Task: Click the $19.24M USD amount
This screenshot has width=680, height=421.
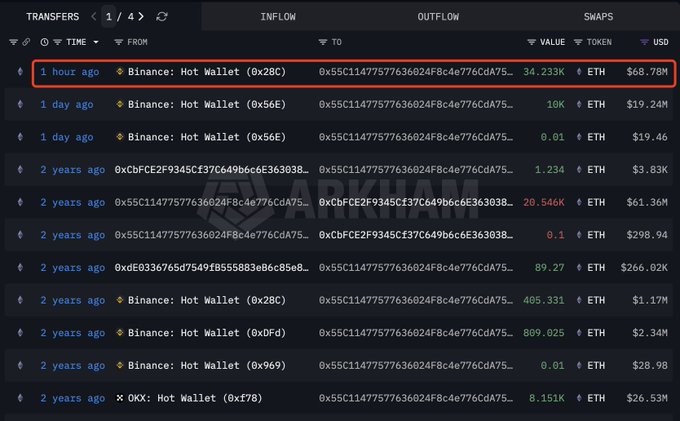Action: point(647,104)
